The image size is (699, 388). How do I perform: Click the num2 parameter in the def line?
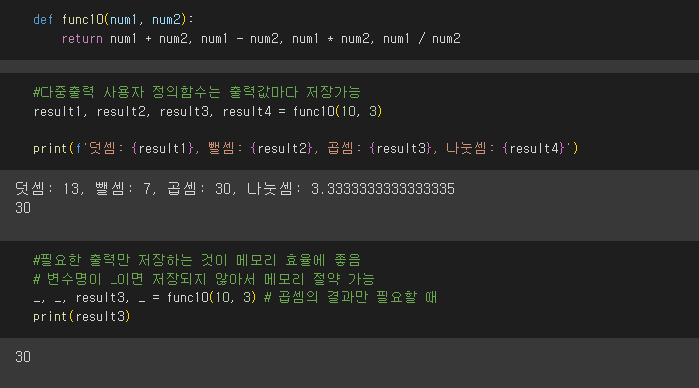pos(166,20)
